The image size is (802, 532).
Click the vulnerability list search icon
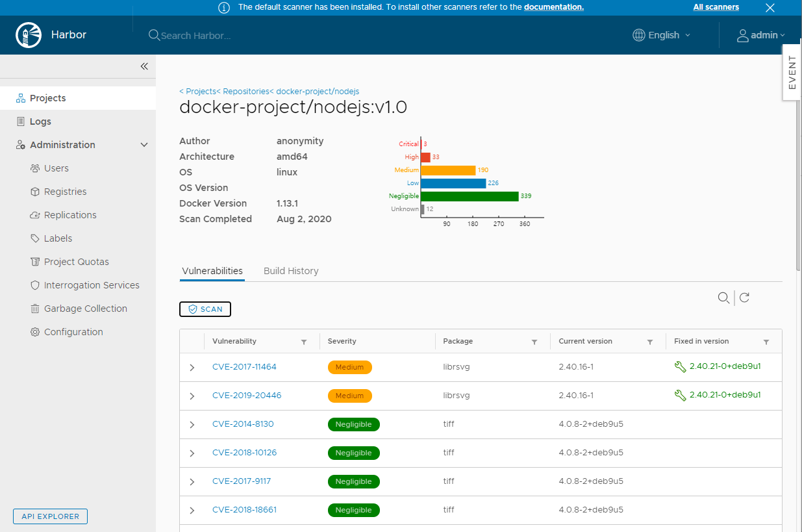pyautogui.click(x=723, y=298)
